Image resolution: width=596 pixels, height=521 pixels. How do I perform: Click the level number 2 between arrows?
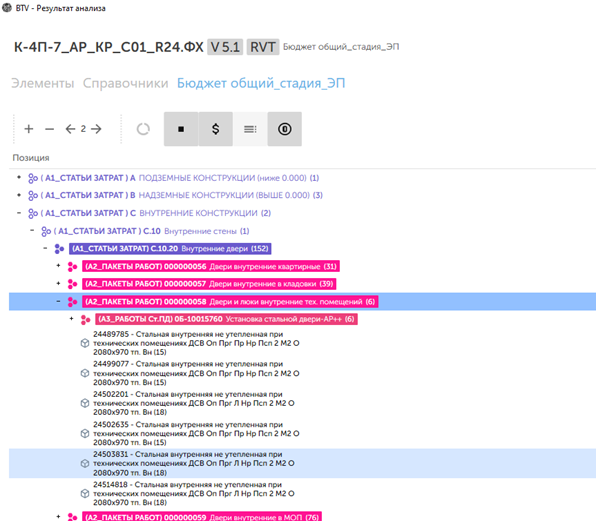pos(83,129)
